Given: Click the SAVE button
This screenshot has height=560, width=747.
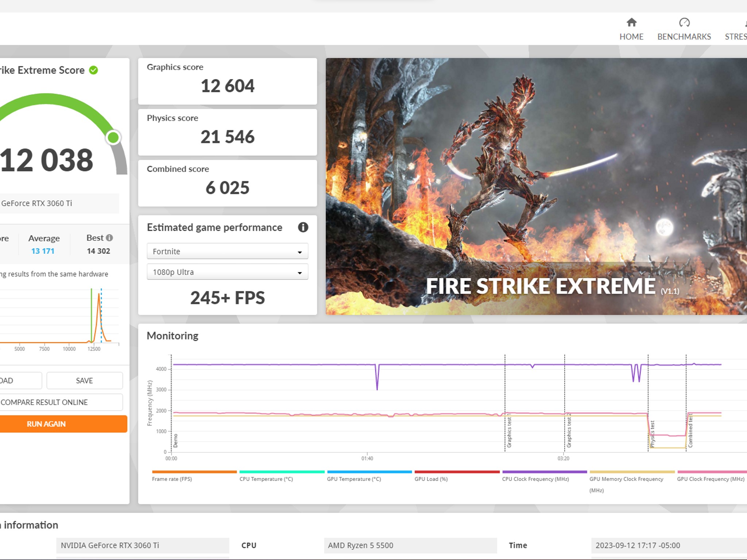Looking at the screenshot, I should 84,380.
